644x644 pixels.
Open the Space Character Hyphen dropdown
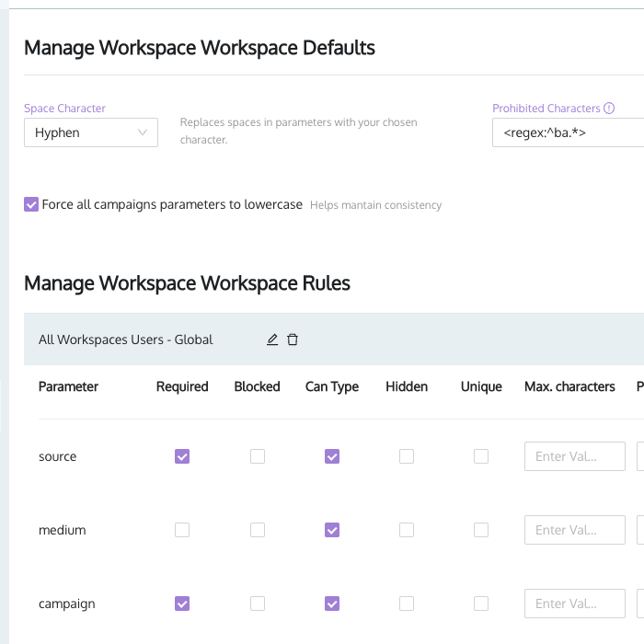point(91,132)
